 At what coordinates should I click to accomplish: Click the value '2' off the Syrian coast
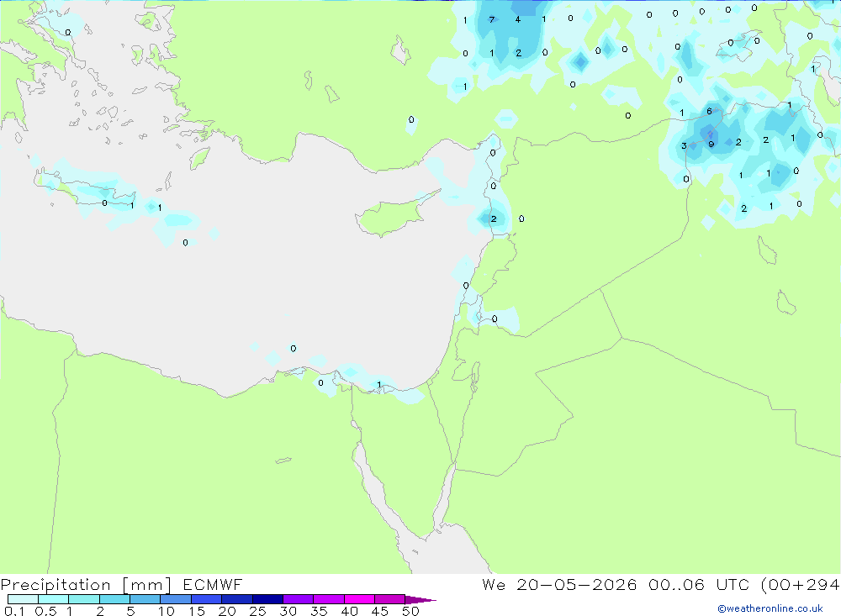(x=494, y=218)
